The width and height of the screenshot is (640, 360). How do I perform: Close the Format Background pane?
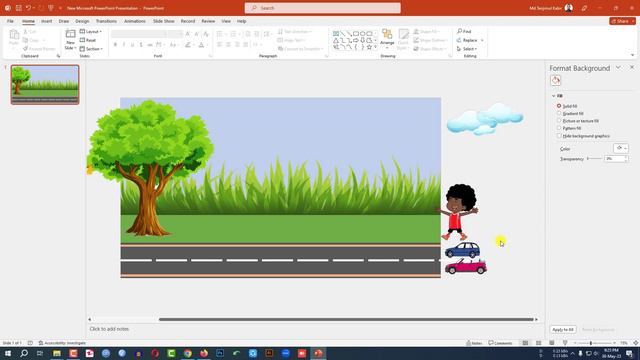(x=632, y=67)
